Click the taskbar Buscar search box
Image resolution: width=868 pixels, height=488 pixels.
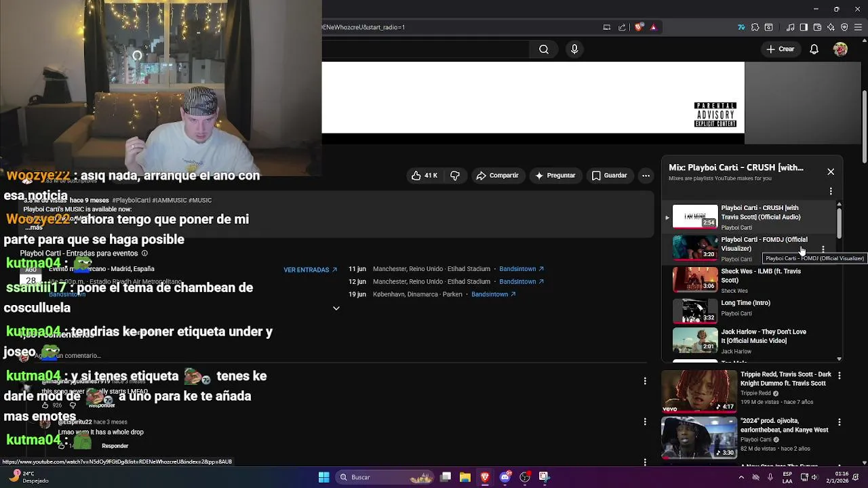coord(385,477)
